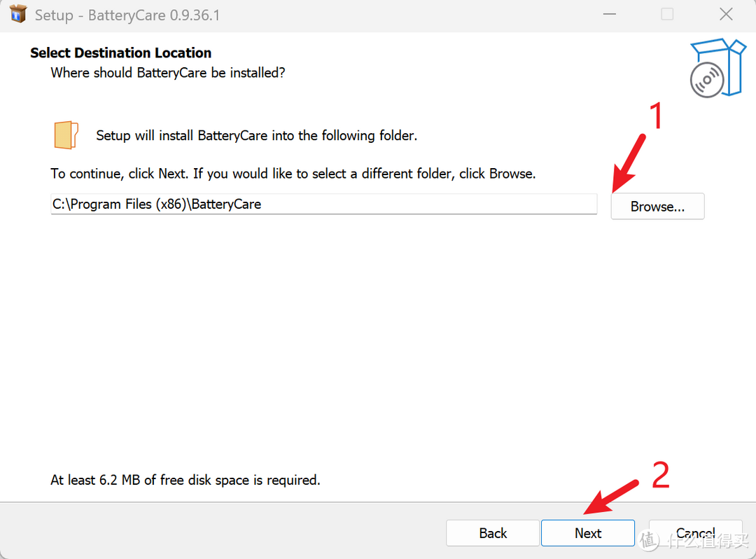Click the blue box and disc icon
The image size is (756, 559).
click(x=718, y=68)
